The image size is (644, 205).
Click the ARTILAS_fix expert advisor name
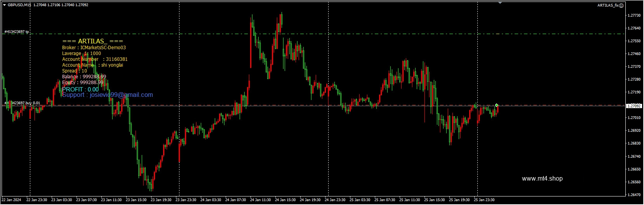click(608, 5)
